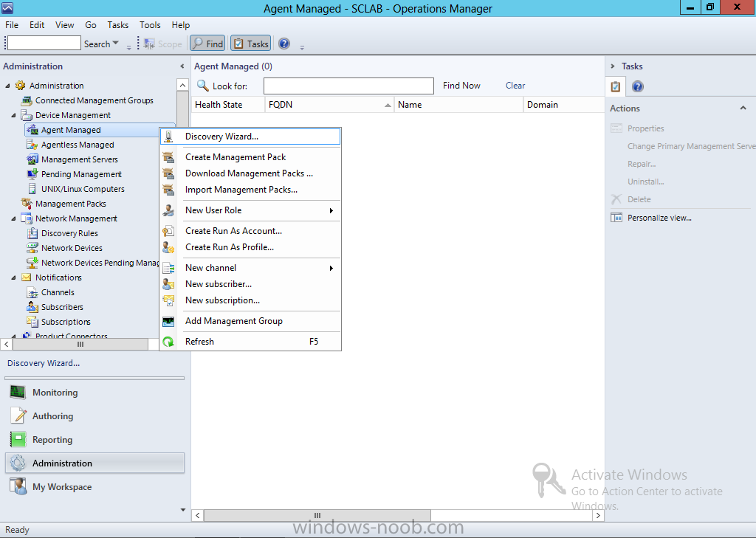This screenshot has width=756, height=538.
Task: Click the Management Packs tree icon
Action: pyautogui.click(x=27, y=204)
